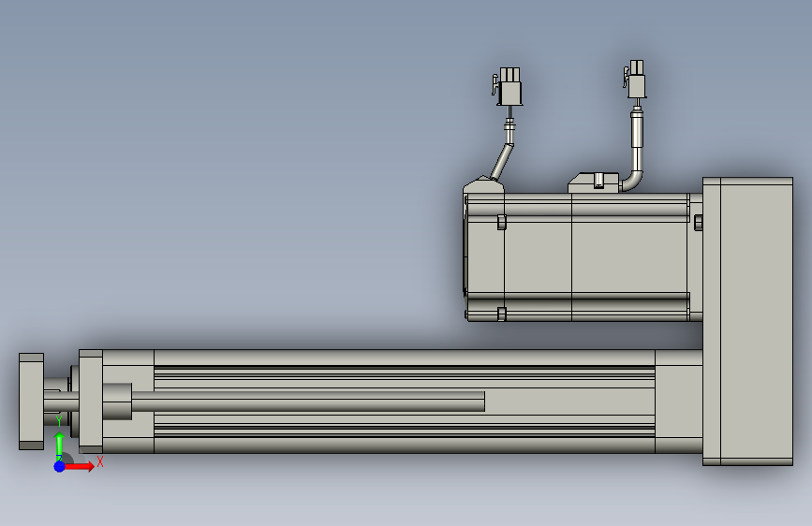Select the finned actuator cylinder body
Image resolution: width=812 pixels, height=526 pixels.
pos(404,402)
